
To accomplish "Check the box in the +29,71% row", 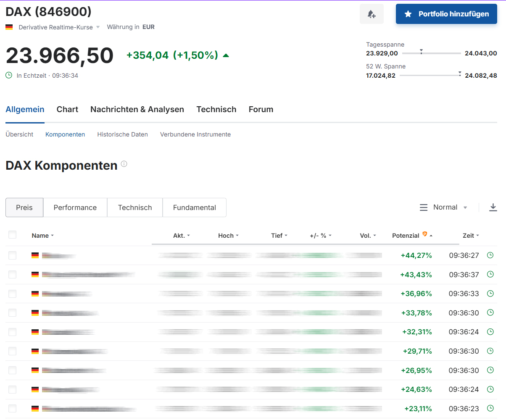I will click(12, 351).
